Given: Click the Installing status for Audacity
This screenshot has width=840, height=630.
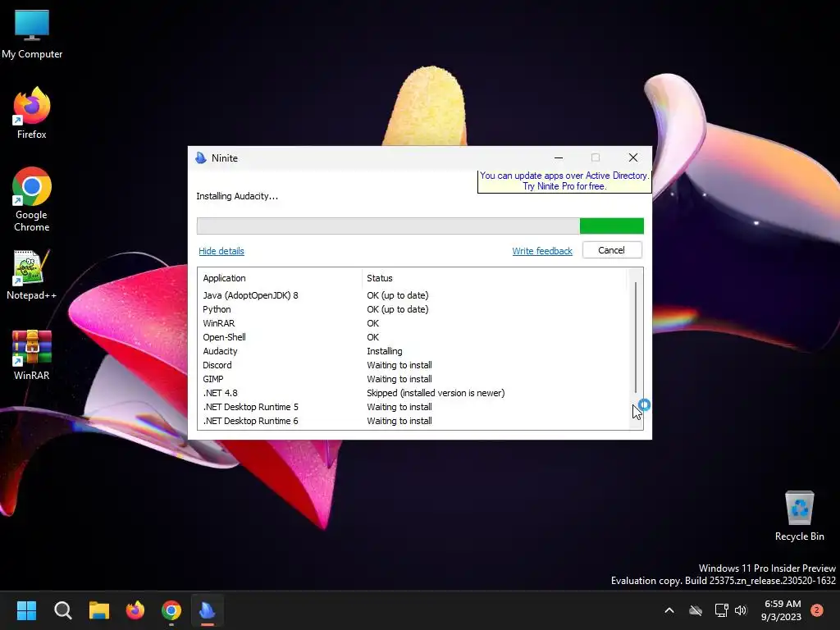Looking at the screenshot, I should click(x=384, y=351).
